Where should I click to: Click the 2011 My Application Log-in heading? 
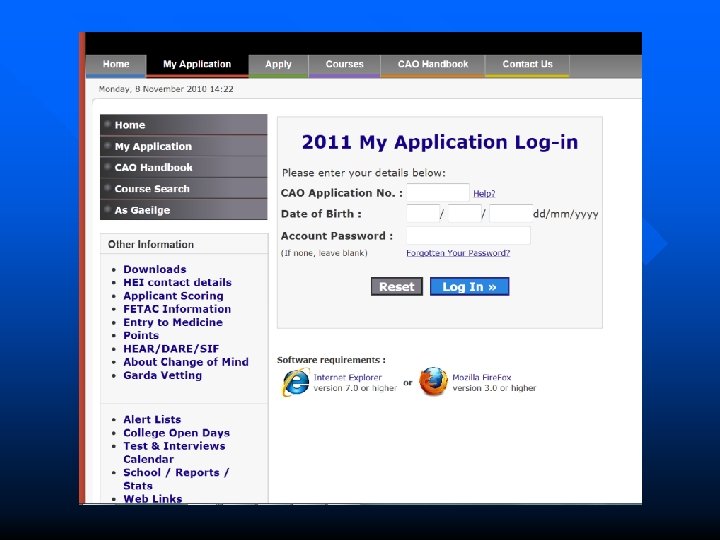[x=439, y=142]
